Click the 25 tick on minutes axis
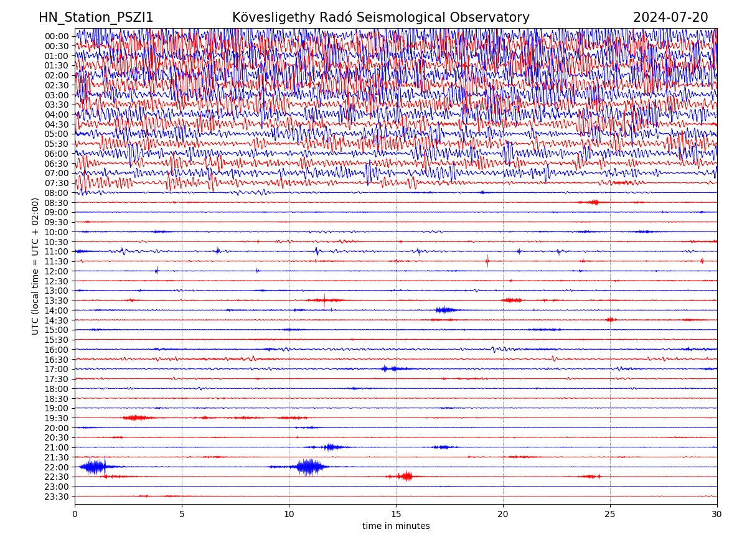The width and height of the screenshot is (747, 560). pyautogui.click(x=610, y=514)
